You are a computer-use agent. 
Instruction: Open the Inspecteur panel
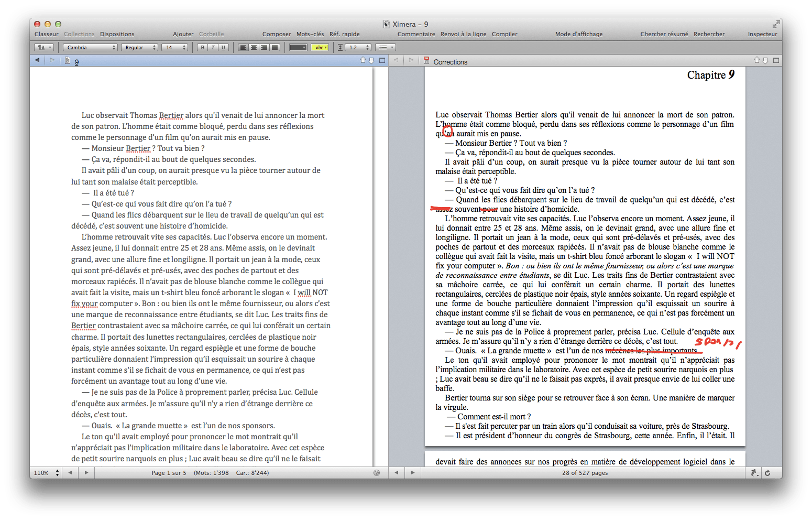(762, 34)
